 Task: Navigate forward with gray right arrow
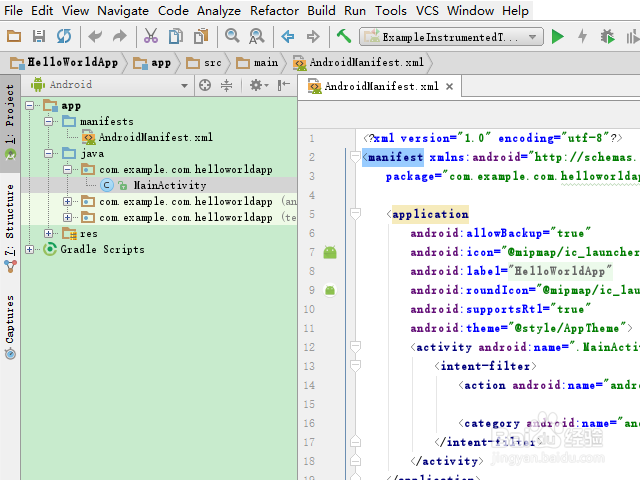[x=313, y=37]
